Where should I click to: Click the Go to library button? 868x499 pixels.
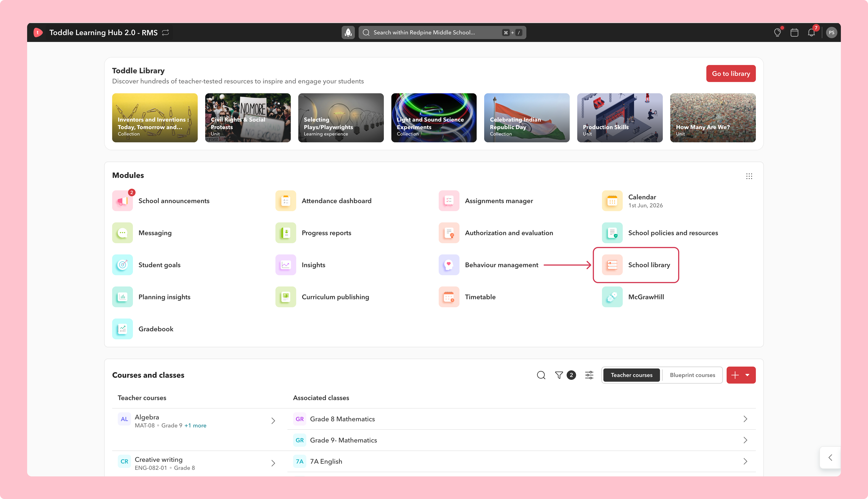coord(731,74)
